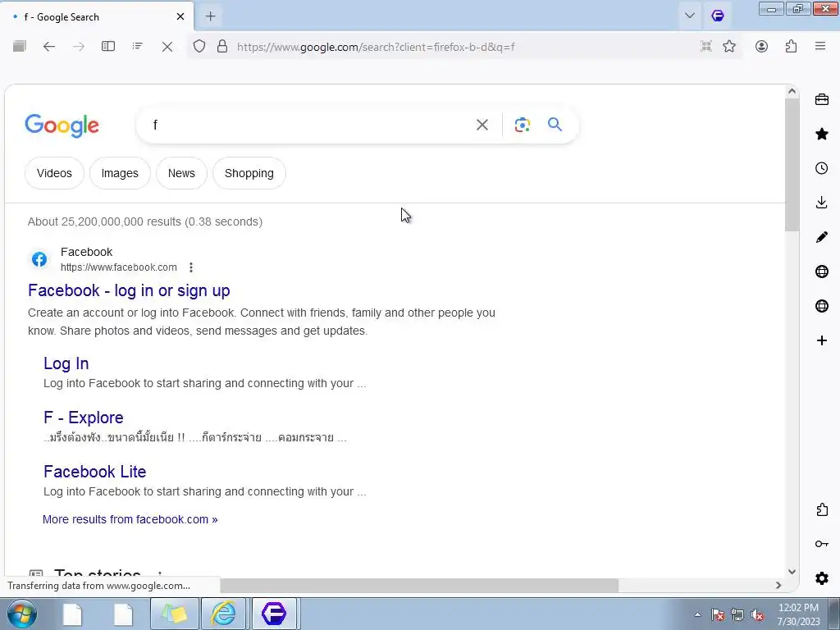Search by image with Google Lens icon
Image resolution: width=840 pixels, height=630 pixels.
(x=523, y=125)
